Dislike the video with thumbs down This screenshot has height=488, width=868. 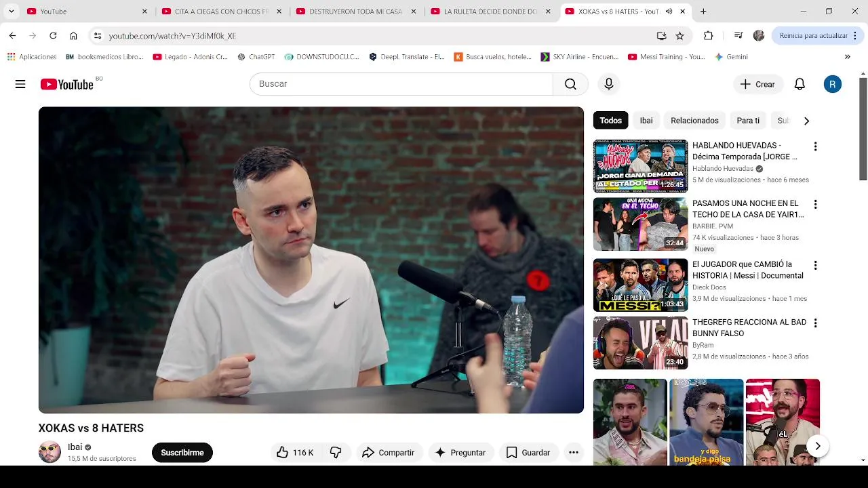click(x=336, y=452)
